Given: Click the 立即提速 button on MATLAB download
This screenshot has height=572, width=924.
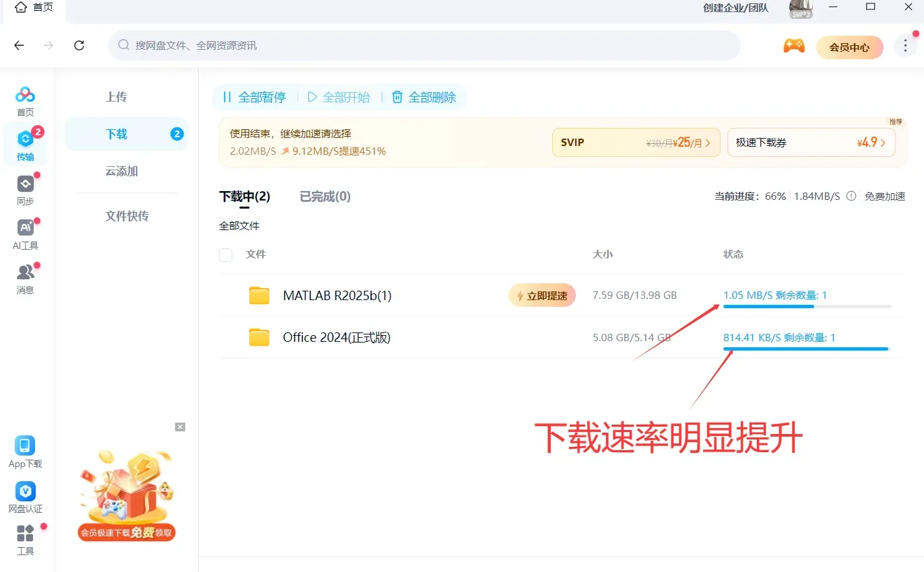Looking at the screenshot, I should (x=542, y=295).
